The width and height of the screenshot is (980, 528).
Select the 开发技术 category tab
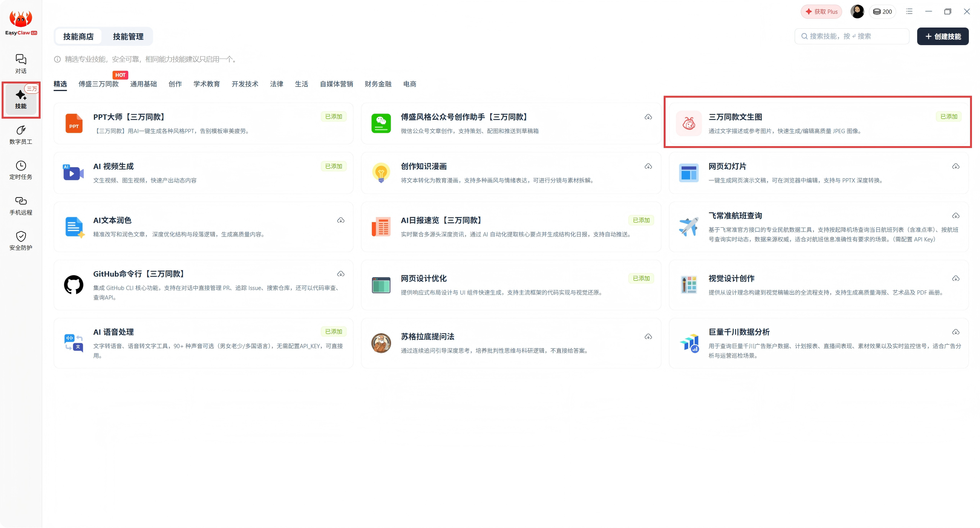click(245, 84)
